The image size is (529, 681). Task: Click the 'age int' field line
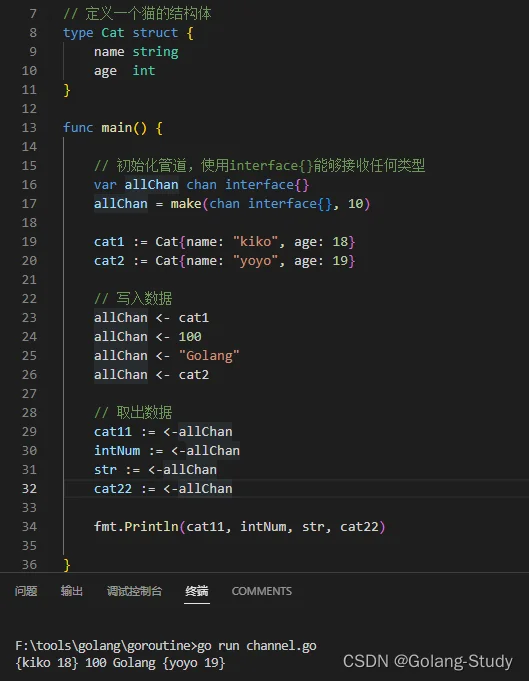pyautogui.click(x=124, y=71)
